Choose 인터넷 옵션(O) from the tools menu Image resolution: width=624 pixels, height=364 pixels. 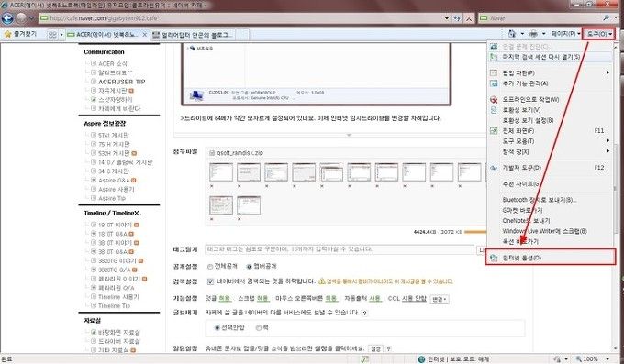tap(551, 258)
